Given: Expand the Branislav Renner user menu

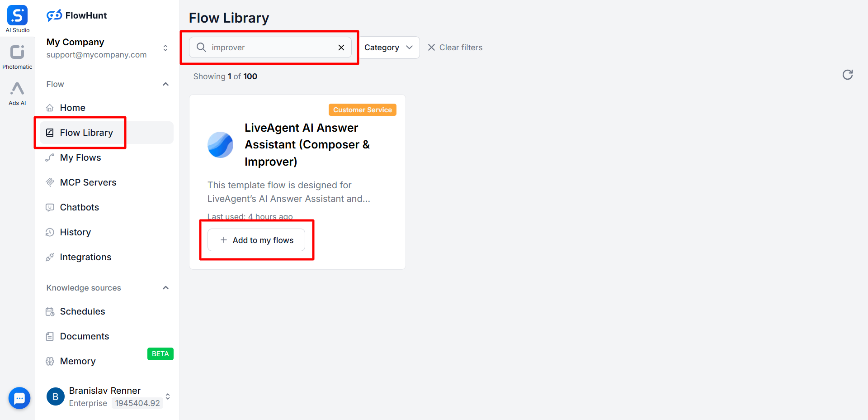Looking at the screenshot, I should 167,396.
